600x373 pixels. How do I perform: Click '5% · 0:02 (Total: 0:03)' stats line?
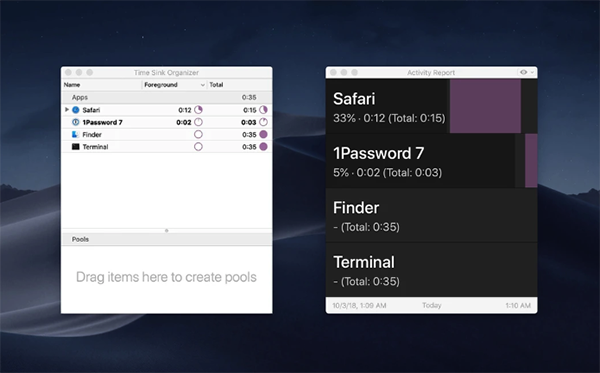point(387,173)
